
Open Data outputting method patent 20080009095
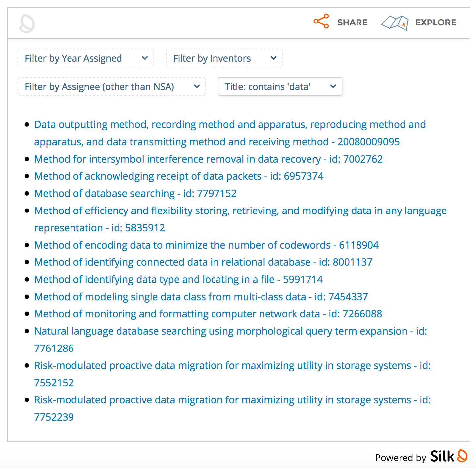pos(230,125)
